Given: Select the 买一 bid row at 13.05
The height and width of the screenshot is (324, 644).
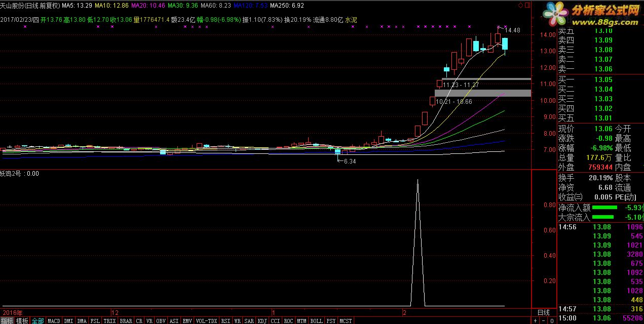Looking at the screenshot, I should pos(600,80).
